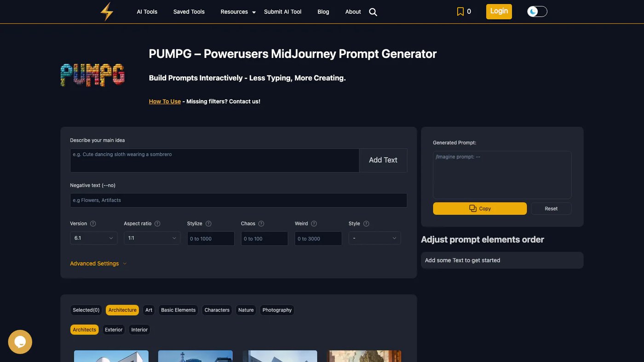Expand the Resources menu
Screen dimensions: 644x362
238,12
